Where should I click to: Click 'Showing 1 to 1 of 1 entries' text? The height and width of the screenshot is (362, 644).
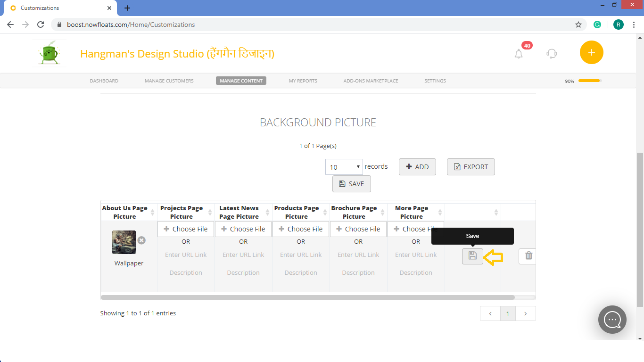138,313
